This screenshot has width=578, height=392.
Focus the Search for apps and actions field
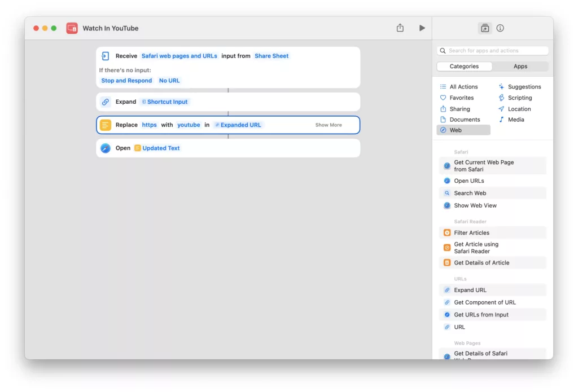click(492, 50)
